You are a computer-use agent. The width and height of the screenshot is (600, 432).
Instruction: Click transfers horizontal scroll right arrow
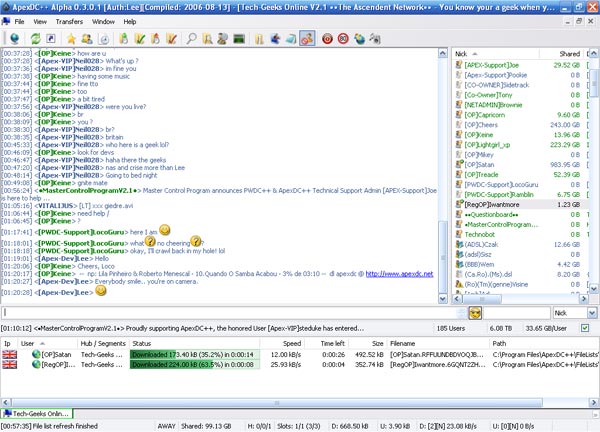tap(594, 403)
